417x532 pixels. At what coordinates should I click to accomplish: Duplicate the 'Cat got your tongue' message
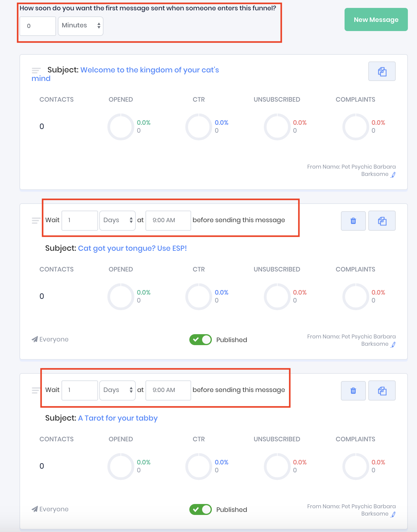[382, 221]
